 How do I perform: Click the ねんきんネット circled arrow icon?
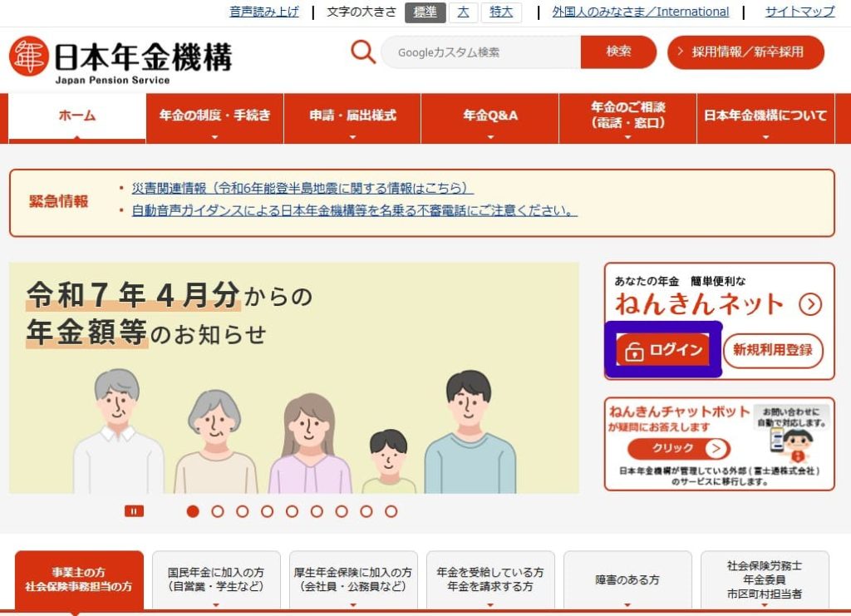coord(809,304)
